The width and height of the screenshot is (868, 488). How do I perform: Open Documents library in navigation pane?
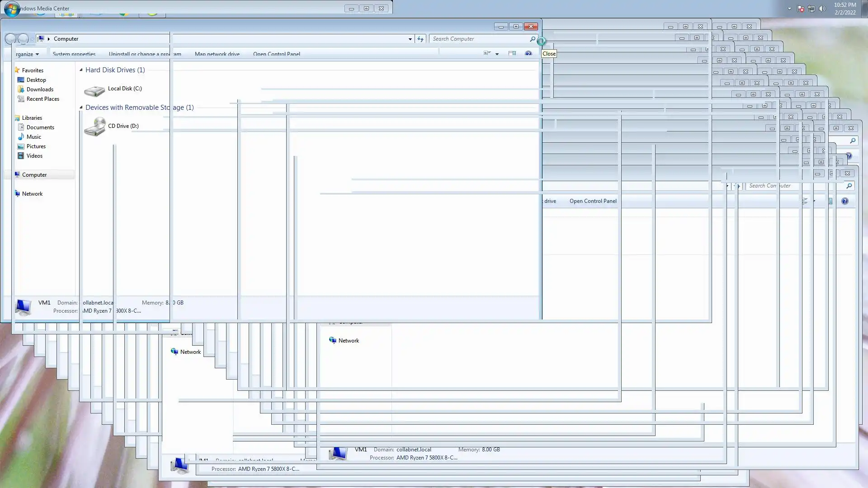tap(40, 127)
